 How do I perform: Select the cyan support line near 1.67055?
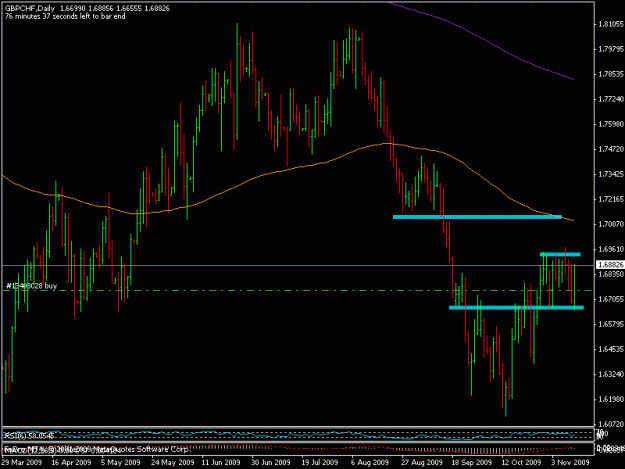click(516, 308)
